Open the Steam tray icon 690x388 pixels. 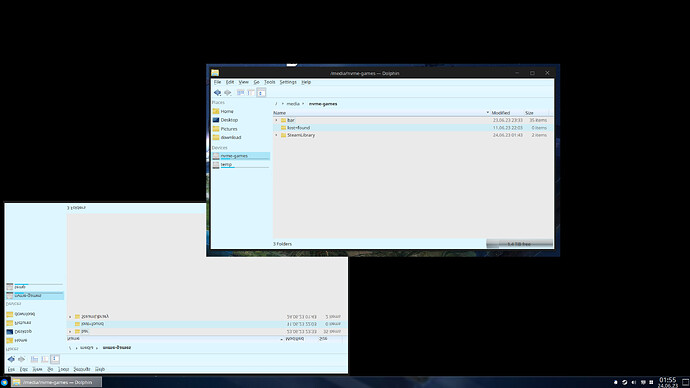click(624, 382)
